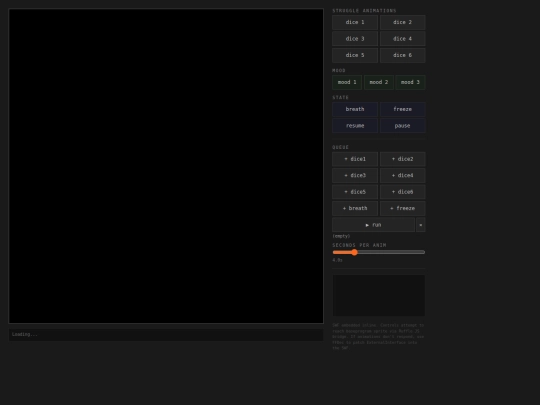540x405 pixels.
Task: Click the 'Loading...' status text
Action: pyautogui.click(x=24, y=334)
